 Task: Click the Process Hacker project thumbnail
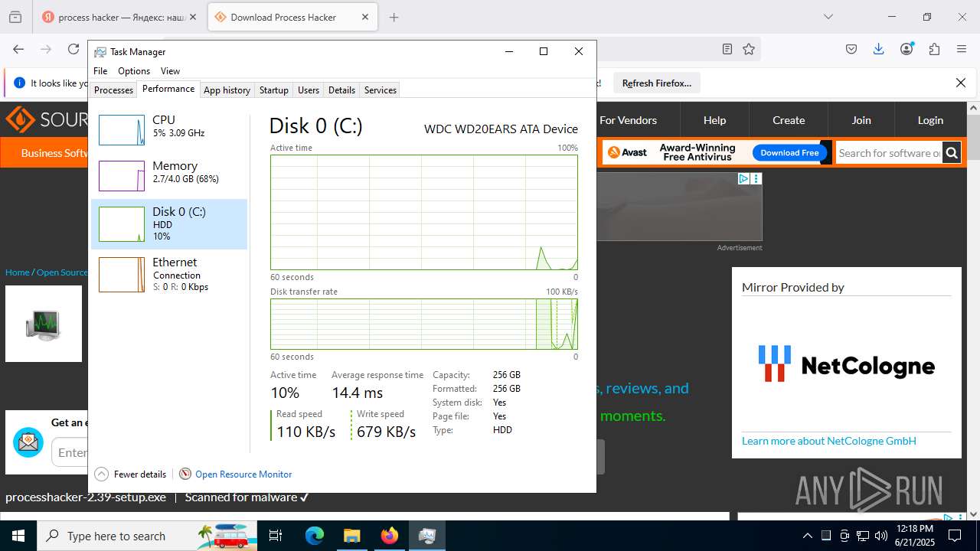(x=44, y=324)
